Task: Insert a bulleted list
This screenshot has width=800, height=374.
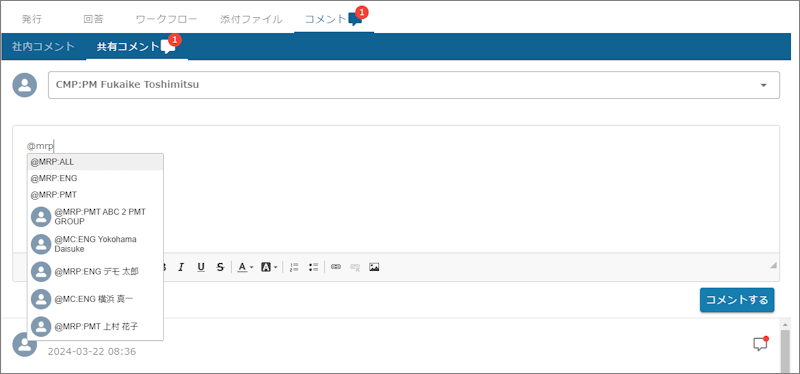Action: (x=313, y=267)
